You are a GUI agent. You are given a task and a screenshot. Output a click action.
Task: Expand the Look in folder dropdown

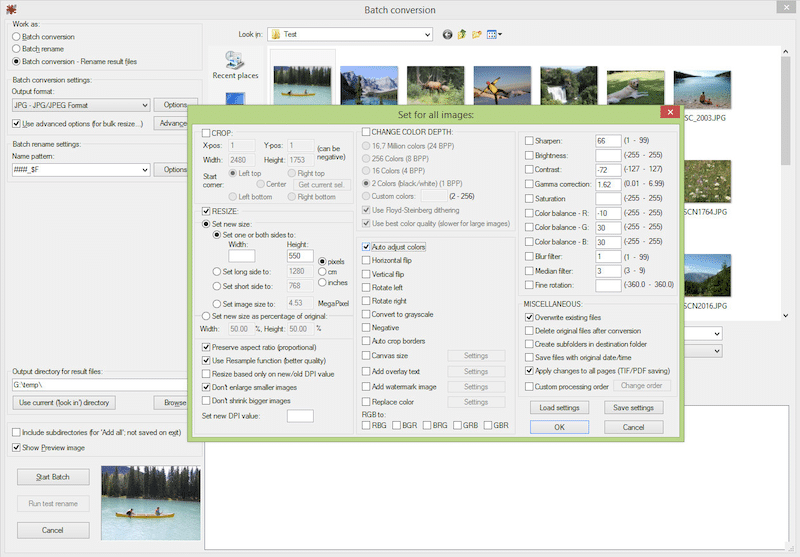pyautogui.click(x=350, y=34)
